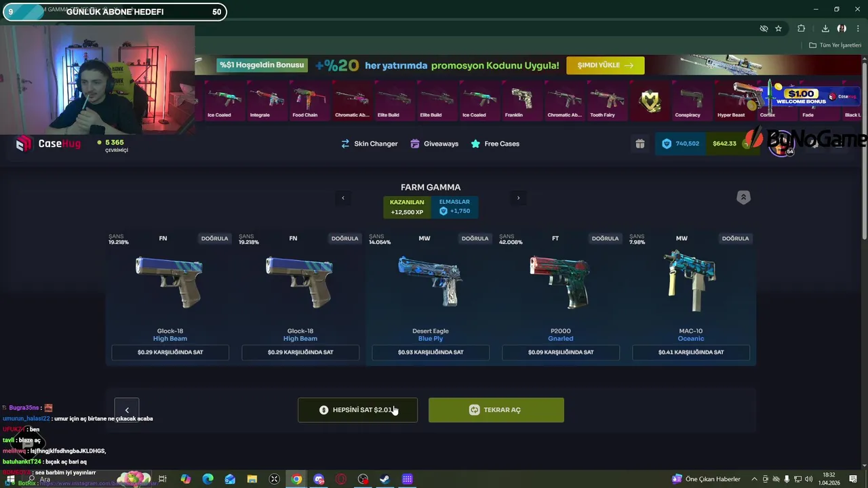Click the back arrow button below results
Viewport: 868px width, 488px height.
click(127, 410)
